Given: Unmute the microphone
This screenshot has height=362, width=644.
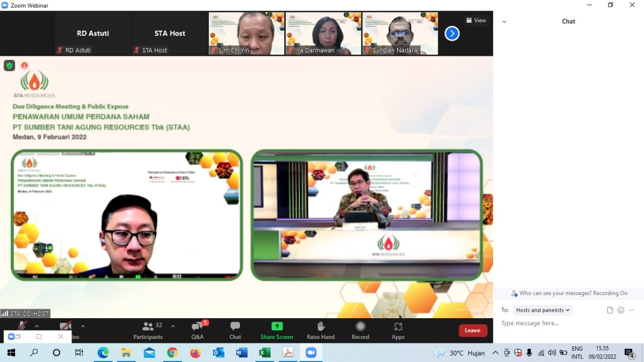Looking at the screenshot, I should [22, 326].
